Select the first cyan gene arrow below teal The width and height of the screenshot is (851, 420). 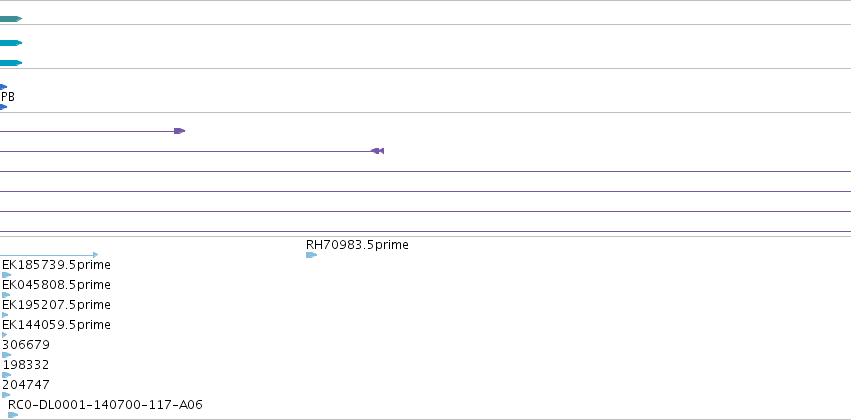[x=11, y=43]
